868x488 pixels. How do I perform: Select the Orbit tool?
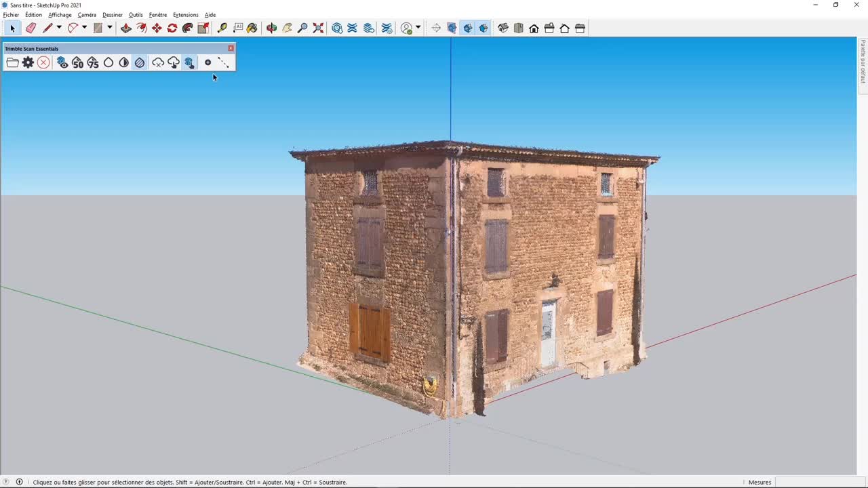click(270, 28)
